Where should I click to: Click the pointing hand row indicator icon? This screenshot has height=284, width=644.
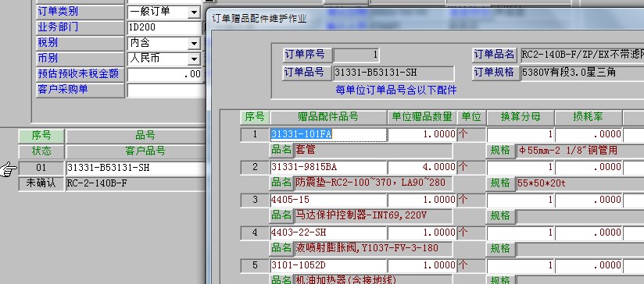click(9, 169)
